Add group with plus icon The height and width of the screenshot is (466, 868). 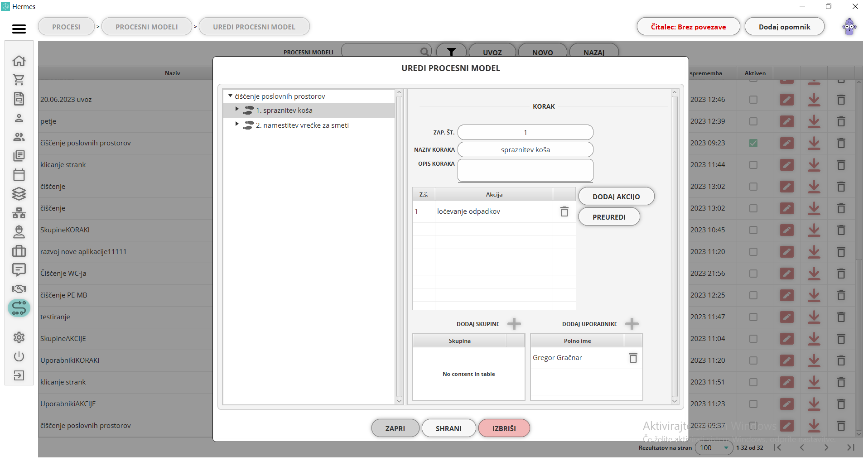514,324
